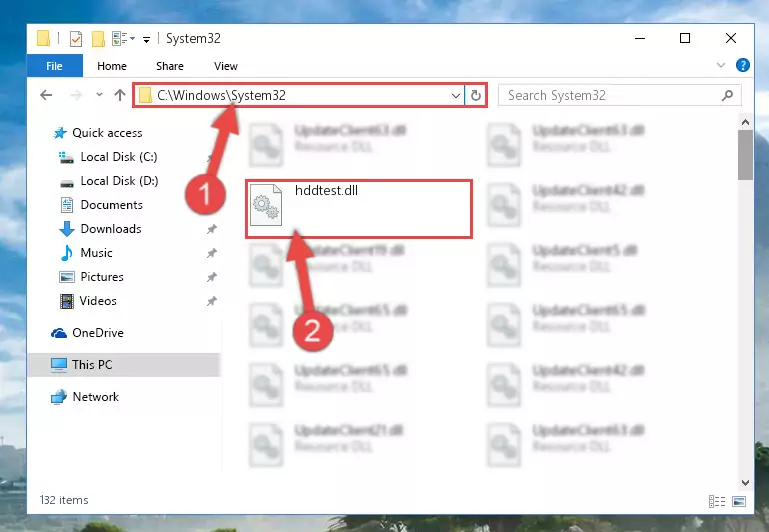This screenshot has width=769, height=532.
Task: Select the hddtest.dll file
Action: pyautogui.click(x=359, y=209)
